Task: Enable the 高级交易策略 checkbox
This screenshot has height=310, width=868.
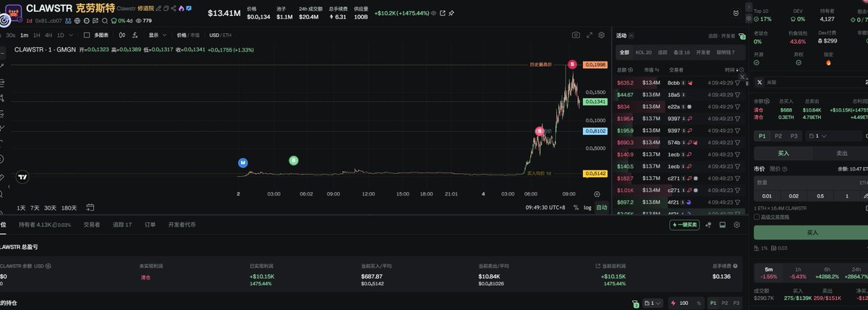Action: tap(757, 217)
